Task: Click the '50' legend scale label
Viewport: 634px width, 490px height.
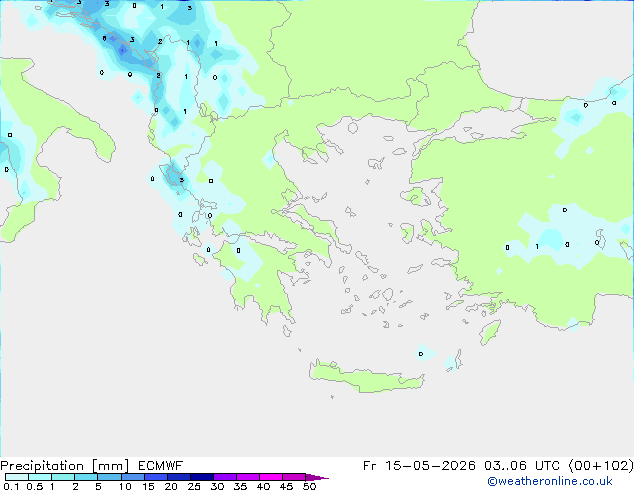Action: click(309, 486)
